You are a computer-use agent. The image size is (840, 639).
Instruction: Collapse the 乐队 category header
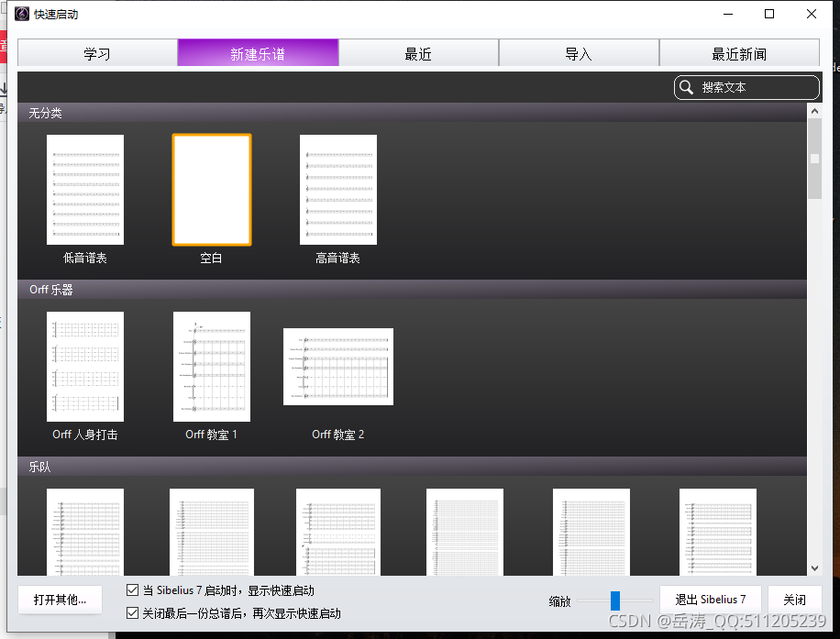(412, 466)
